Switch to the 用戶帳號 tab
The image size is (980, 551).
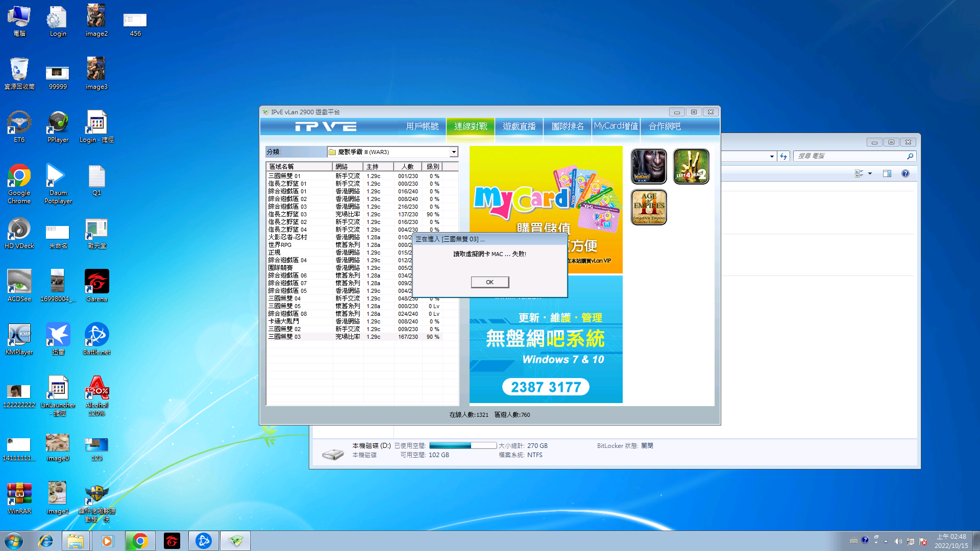(x=422, y=126)
